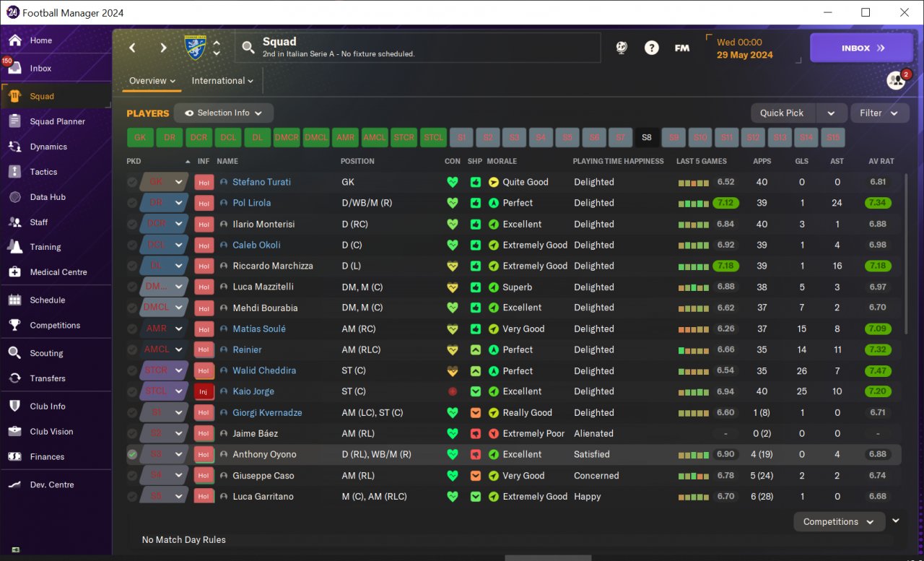924x561 pixels.
Task: Open the globe ball icon in header
Action: click(x=621, y=48)
